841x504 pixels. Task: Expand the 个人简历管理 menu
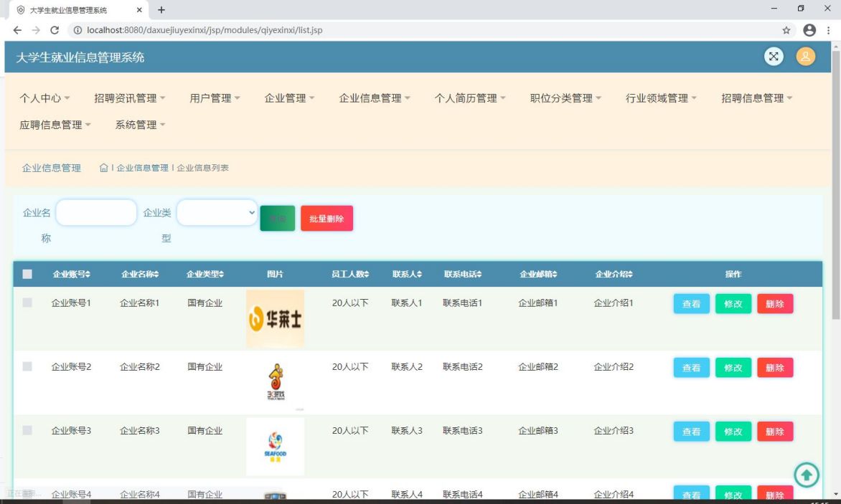click(471, 98)
